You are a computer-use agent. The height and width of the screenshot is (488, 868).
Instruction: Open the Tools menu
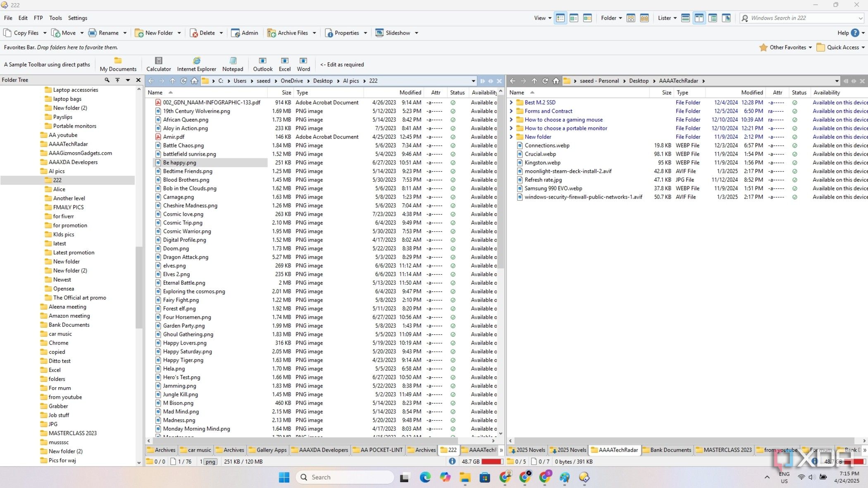click(x=55, y=18)
